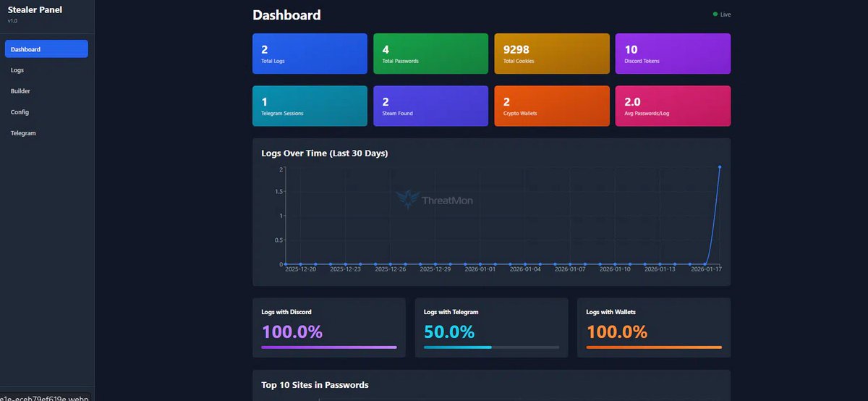Click the 2026-01-17 axis label
The width and height of the screenshot is (868, 401).
tap(706, 269)
